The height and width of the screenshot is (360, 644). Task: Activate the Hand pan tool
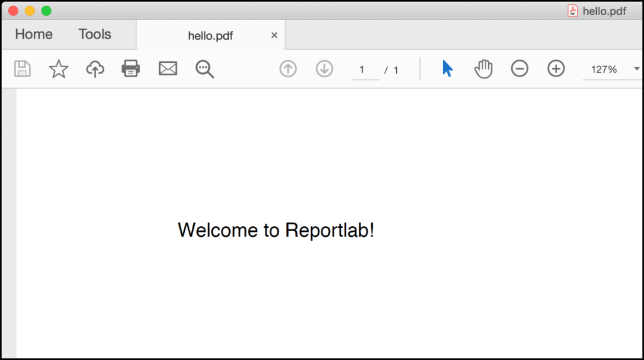tap(484, 68)
